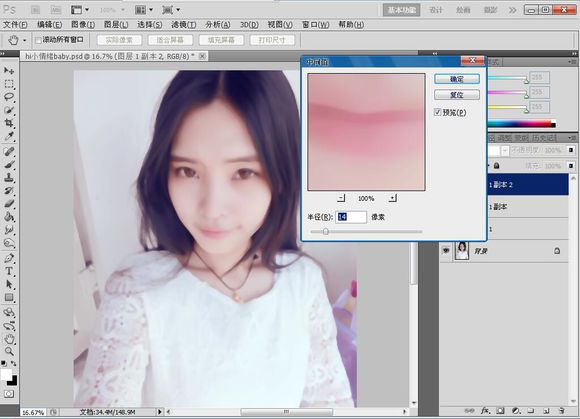The width and height of the screenshot is (580, 419).
Task: Click the 确定 button in dialog
Action: click(457, 79)
